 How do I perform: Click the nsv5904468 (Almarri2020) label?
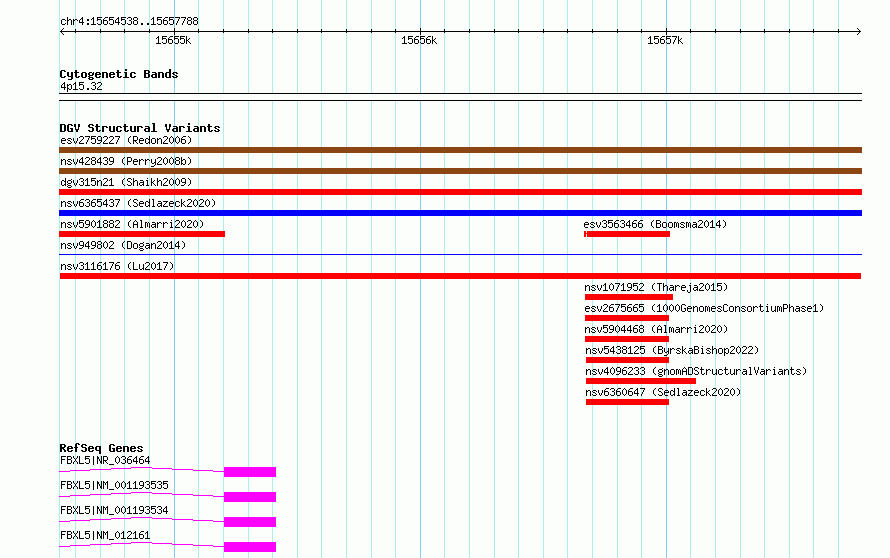(656, 329)
